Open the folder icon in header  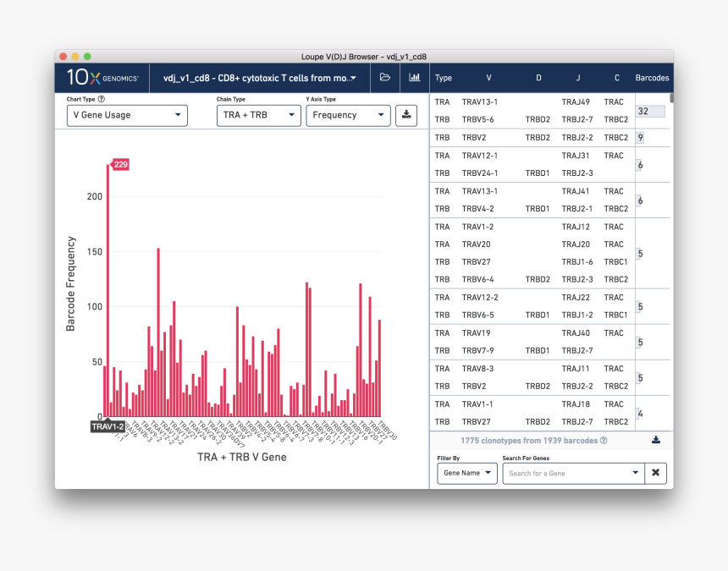click(385, 78)
